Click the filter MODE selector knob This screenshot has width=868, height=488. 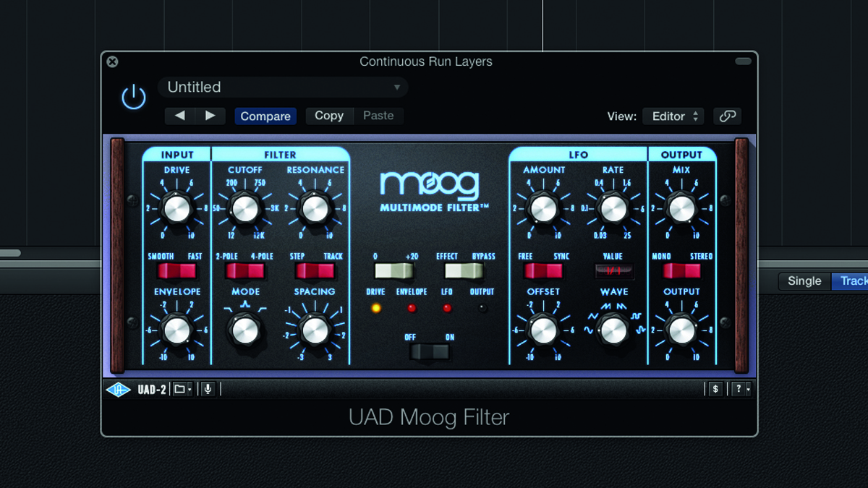tap(244, 330)
